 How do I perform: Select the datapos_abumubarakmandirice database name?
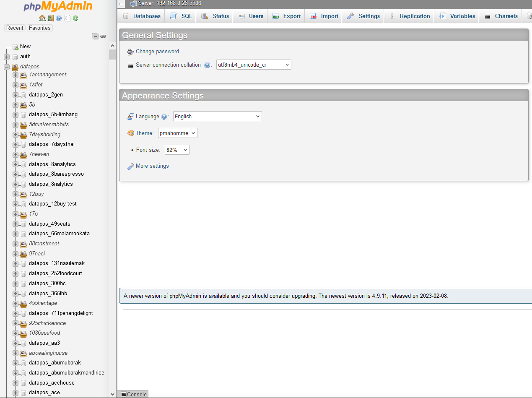coord(67,373)
